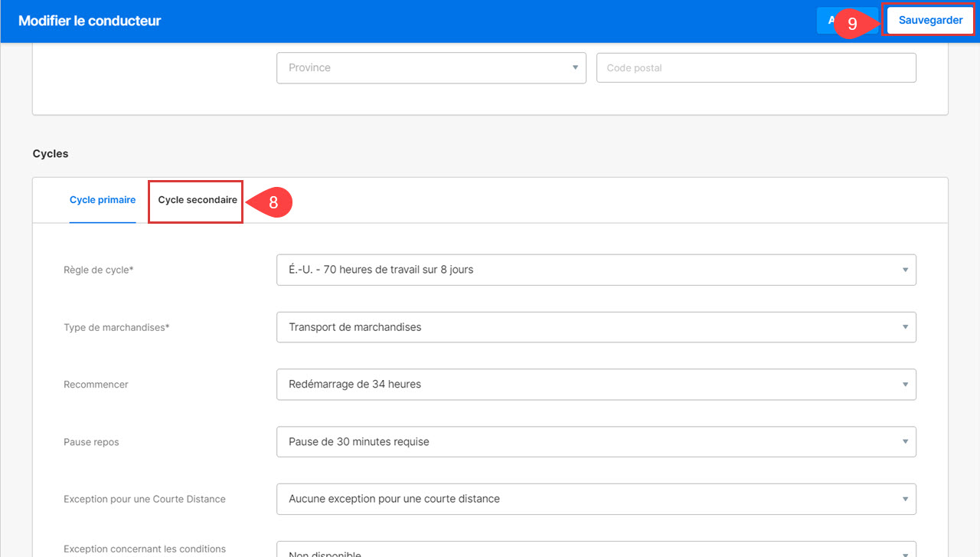Click the Règle de cycle field label
The image size is (980, 557).
[x=99, y=270]
